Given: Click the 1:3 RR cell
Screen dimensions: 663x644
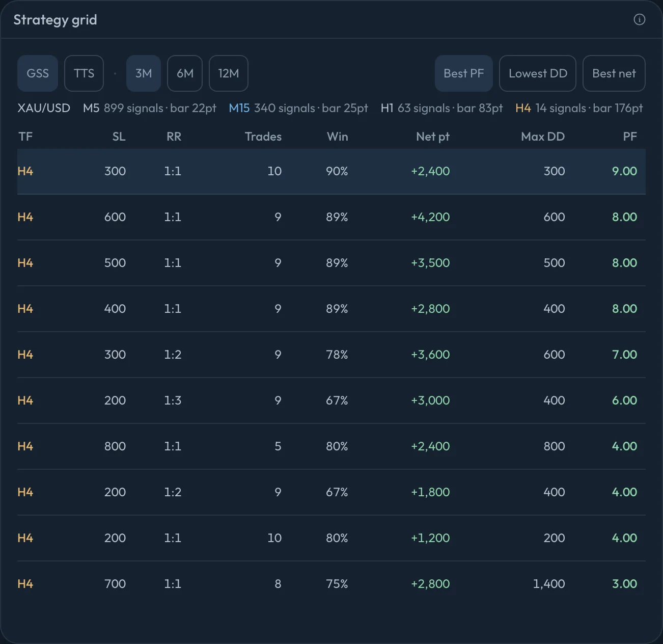Looking at the screenshot, I should pos(173,400).
